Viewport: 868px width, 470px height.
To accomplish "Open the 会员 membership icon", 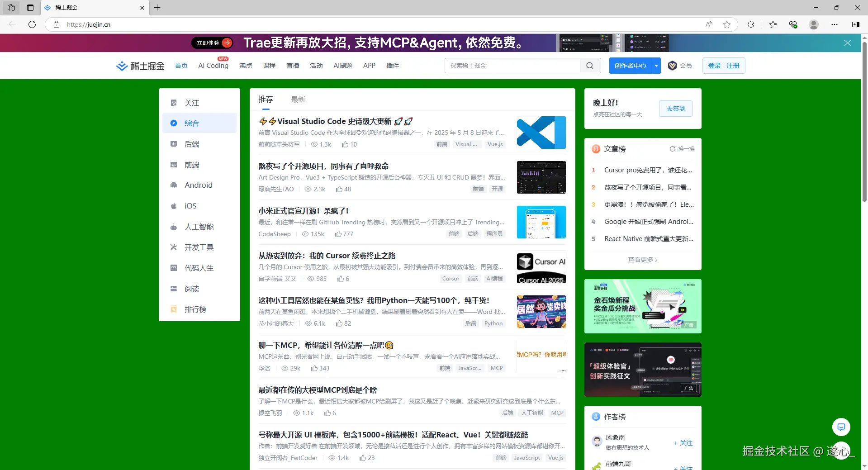I will (x=672, y=65).
